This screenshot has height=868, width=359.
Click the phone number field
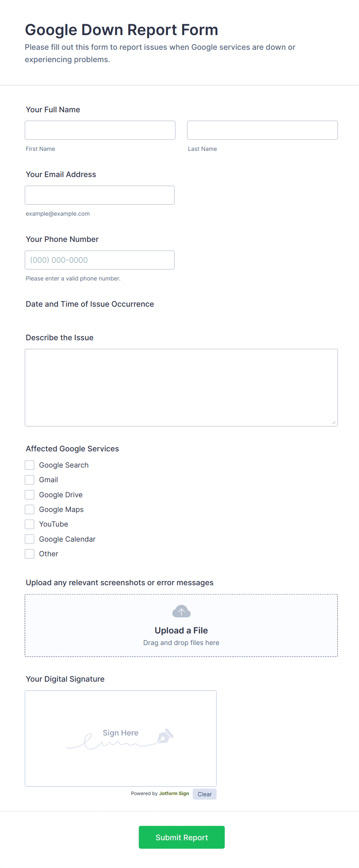coord(100,260)
